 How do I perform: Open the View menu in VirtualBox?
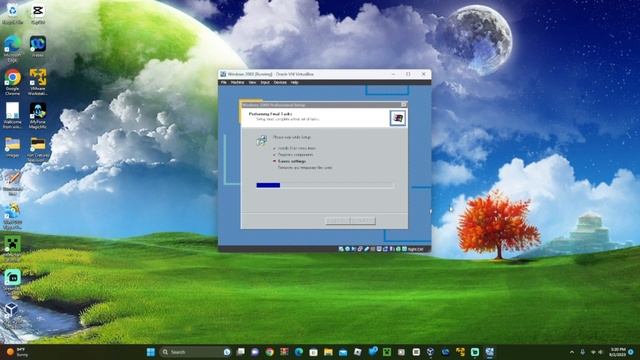coord(252,82)
